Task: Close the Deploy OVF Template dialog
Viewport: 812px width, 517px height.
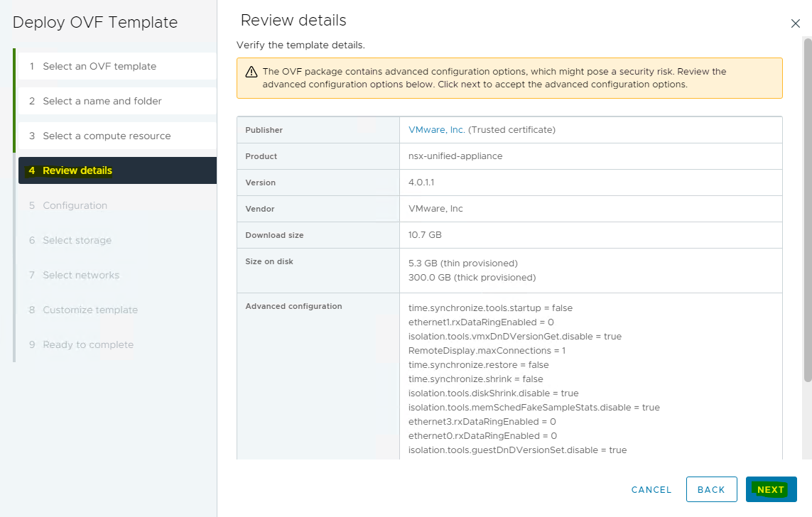Action: (795, 23)
